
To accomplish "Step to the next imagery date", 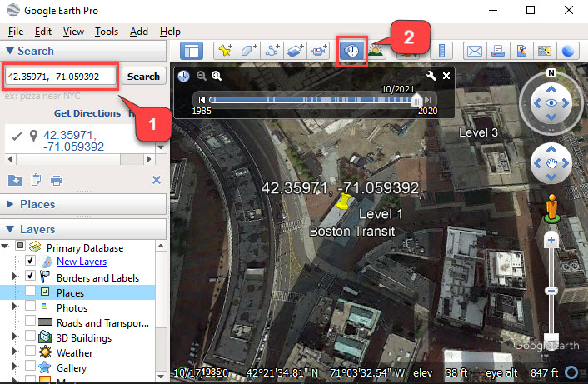I will tap(428, 100).
